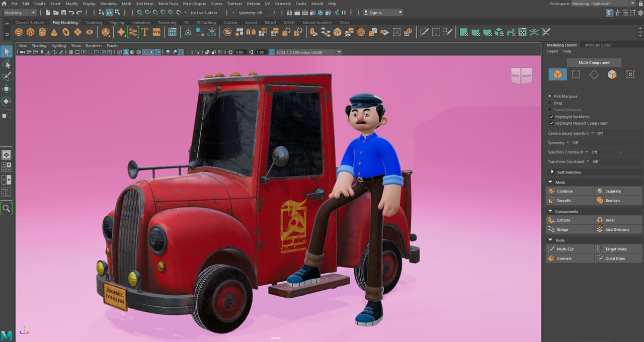Select Vertex mode in the Modeling Toolkit
Viewport: 644px width, 342px height.
576,74
